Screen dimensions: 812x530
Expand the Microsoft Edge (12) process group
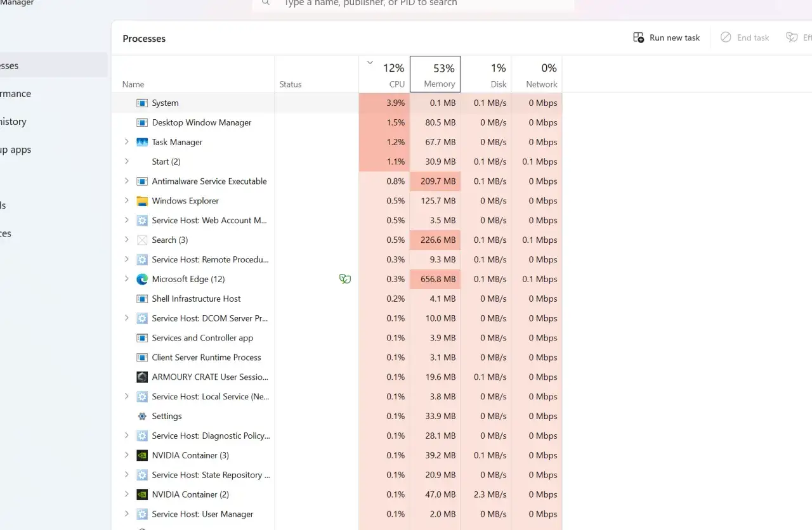point(126,279)
